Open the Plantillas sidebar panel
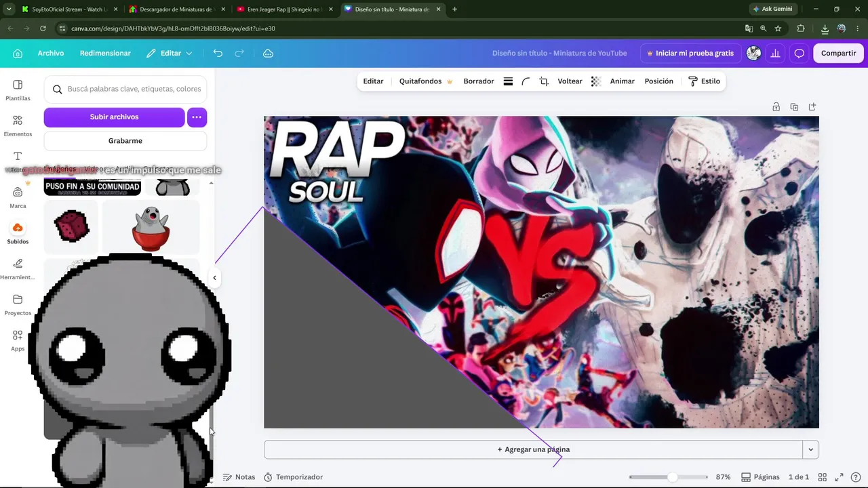The image size is (868, 488). (x=18, y=89)
